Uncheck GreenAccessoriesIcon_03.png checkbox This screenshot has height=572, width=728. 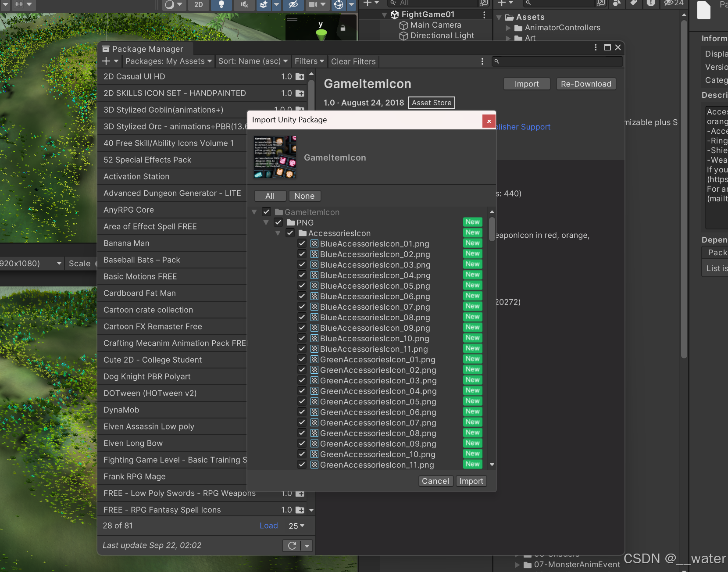302,380
